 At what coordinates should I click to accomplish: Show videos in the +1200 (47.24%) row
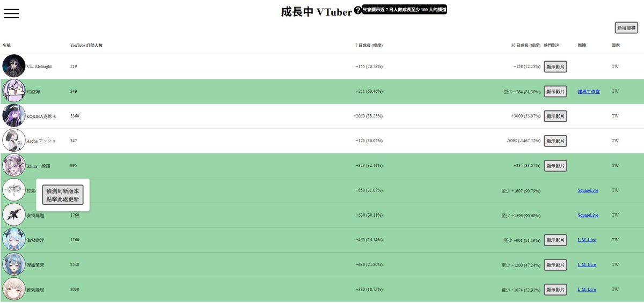[x=555, y=264]
